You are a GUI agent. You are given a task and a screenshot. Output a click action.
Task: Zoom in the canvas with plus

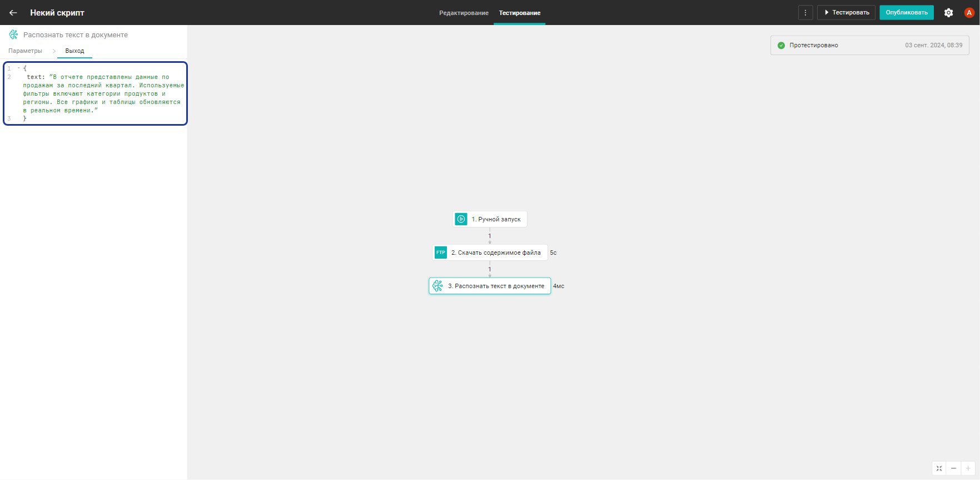(968, 468)
